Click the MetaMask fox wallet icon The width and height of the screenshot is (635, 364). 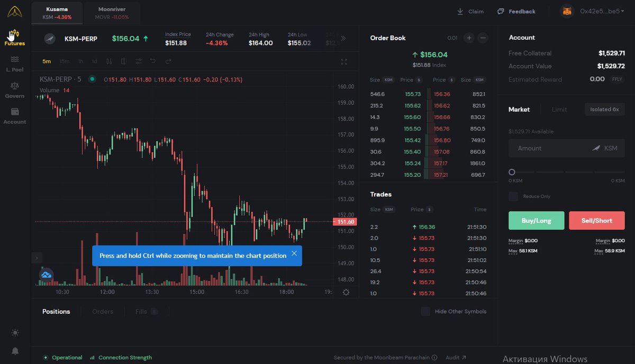567,11
